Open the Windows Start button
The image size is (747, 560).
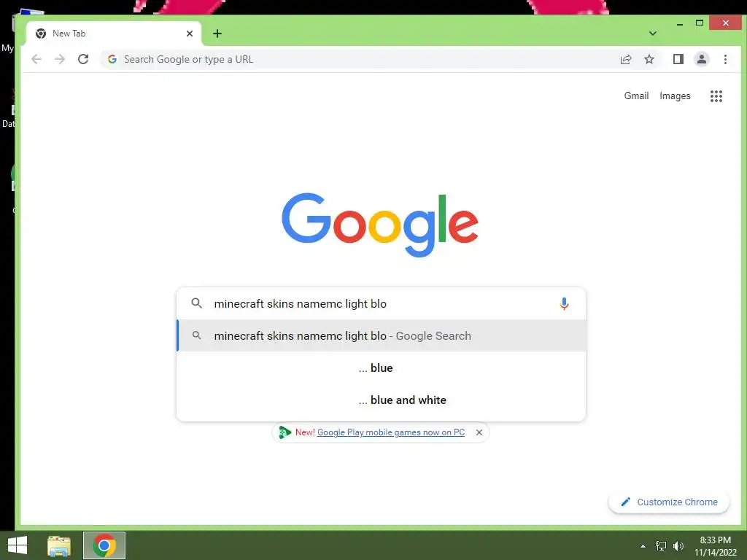tap(18, 545)
